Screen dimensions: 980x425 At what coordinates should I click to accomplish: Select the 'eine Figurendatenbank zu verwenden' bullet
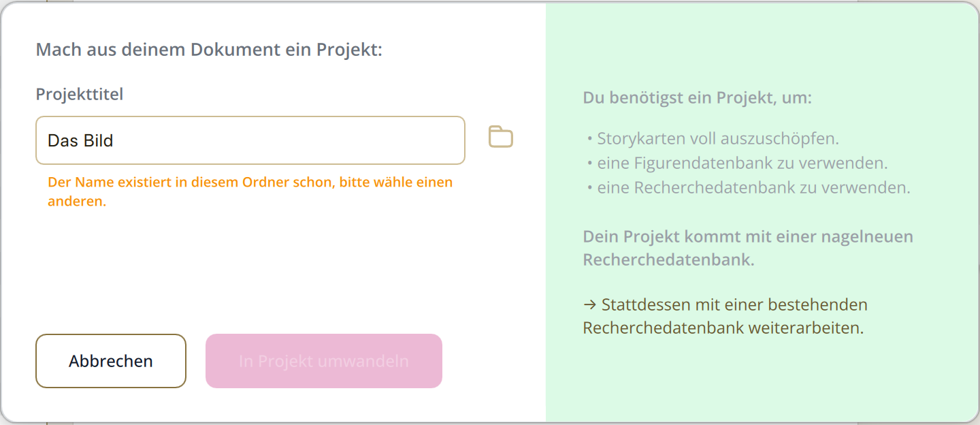(737, 163)
